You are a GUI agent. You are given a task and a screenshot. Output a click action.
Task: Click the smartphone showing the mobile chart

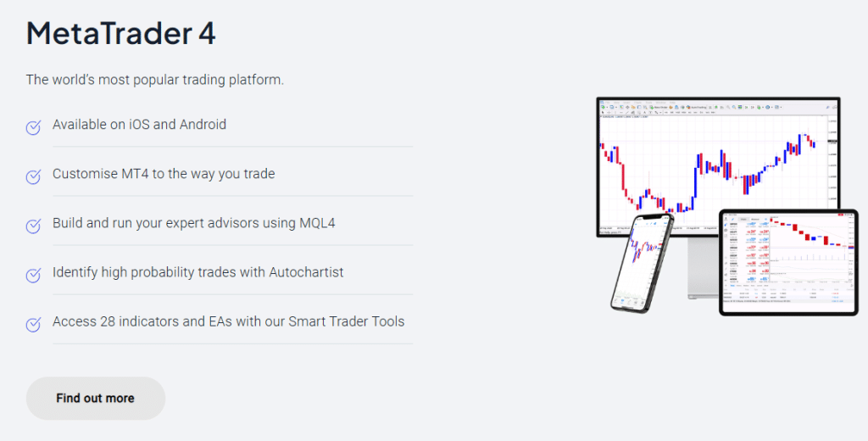click(643, 263)
